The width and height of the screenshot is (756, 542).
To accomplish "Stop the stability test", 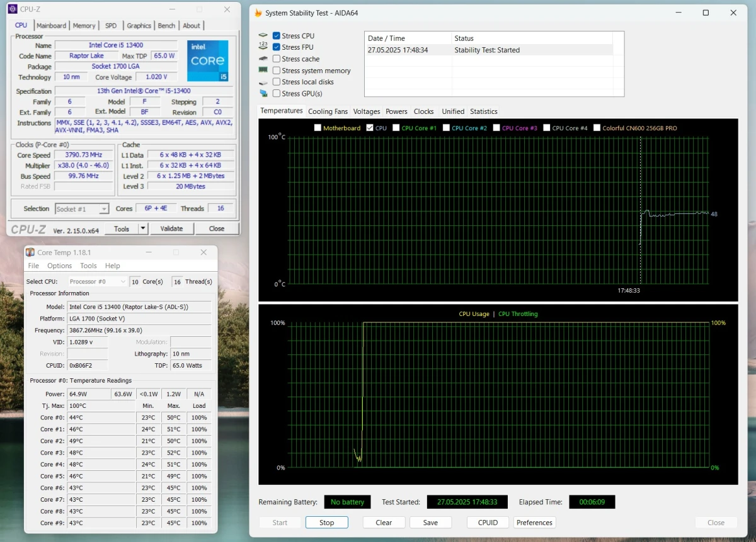I will point(326,522).
